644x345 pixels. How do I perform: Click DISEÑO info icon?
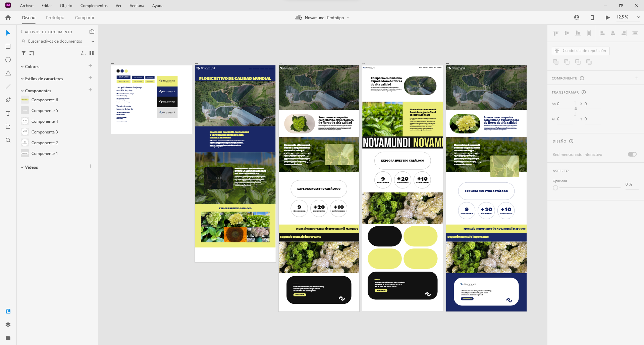pos(571,141)
